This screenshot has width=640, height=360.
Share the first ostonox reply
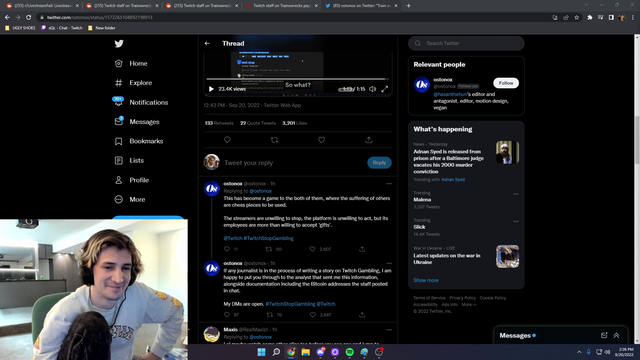[x=362, y=249]
